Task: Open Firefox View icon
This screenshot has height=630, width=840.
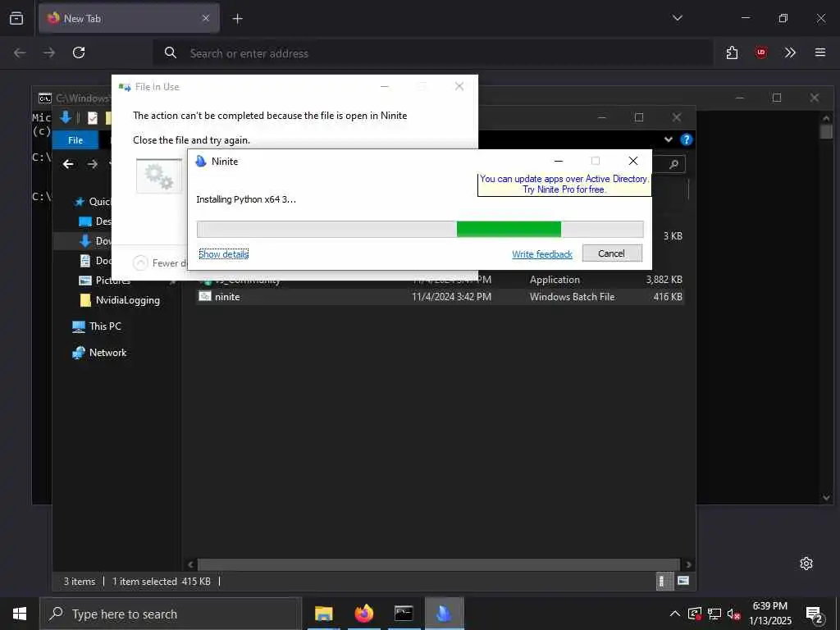Action: pyautogui.click(x=16, y=18)
